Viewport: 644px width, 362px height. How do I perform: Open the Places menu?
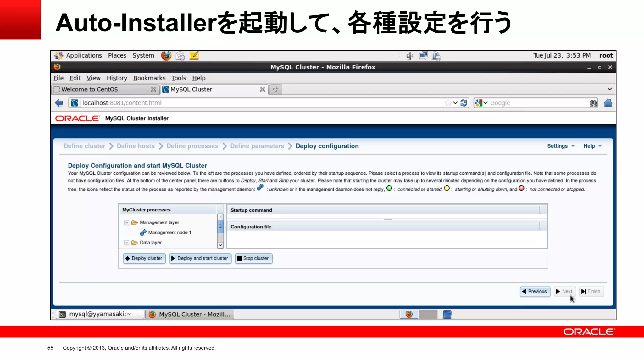(117, 56)
